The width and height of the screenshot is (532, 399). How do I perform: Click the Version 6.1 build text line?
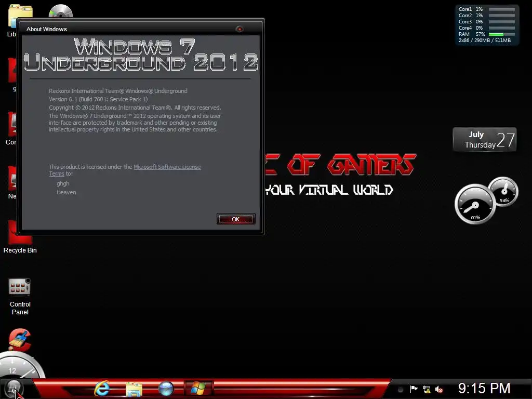coord(98,99)
